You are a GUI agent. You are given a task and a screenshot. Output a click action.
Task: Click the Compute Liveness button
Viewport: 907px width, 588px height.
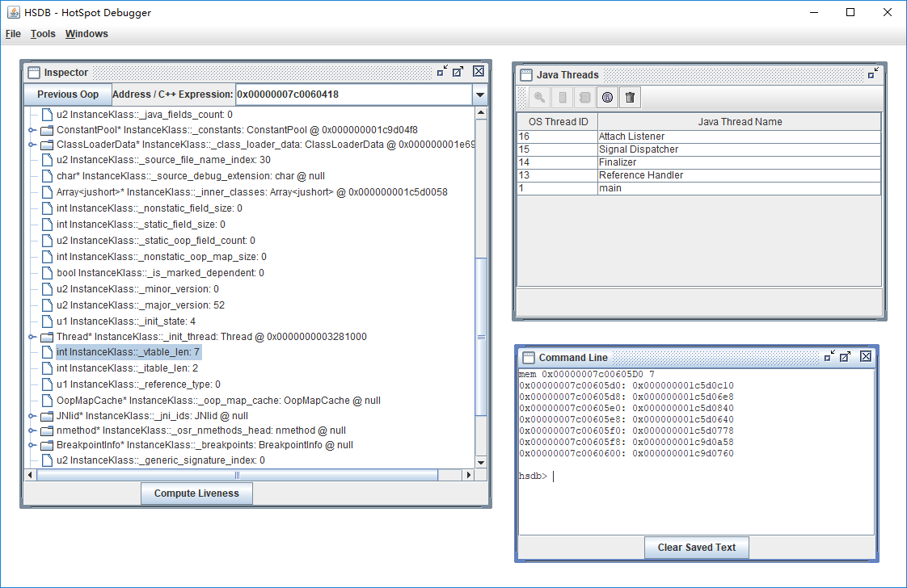click(196, 493)
